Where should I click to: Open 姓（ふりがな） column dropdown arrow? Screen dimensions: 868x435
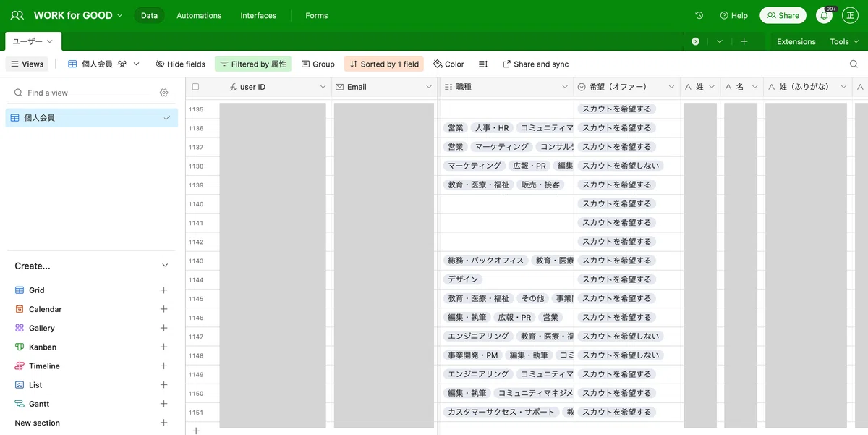[843, 87]
